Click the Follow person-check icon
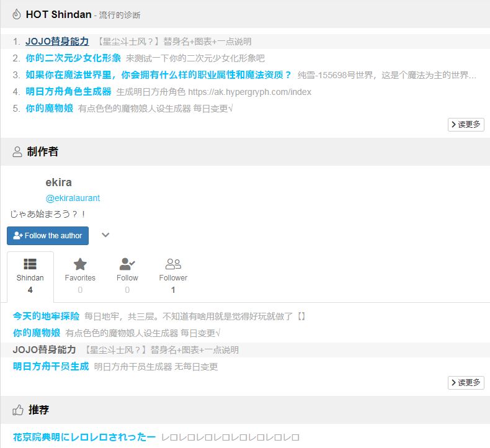 [x=127, y=264]
